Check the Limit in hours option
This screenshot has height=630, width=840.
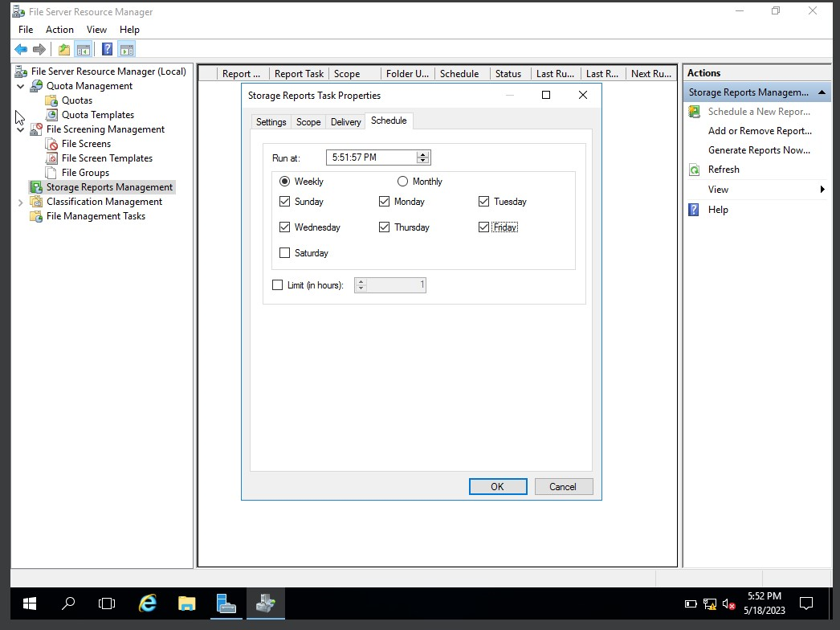[277, 284]
